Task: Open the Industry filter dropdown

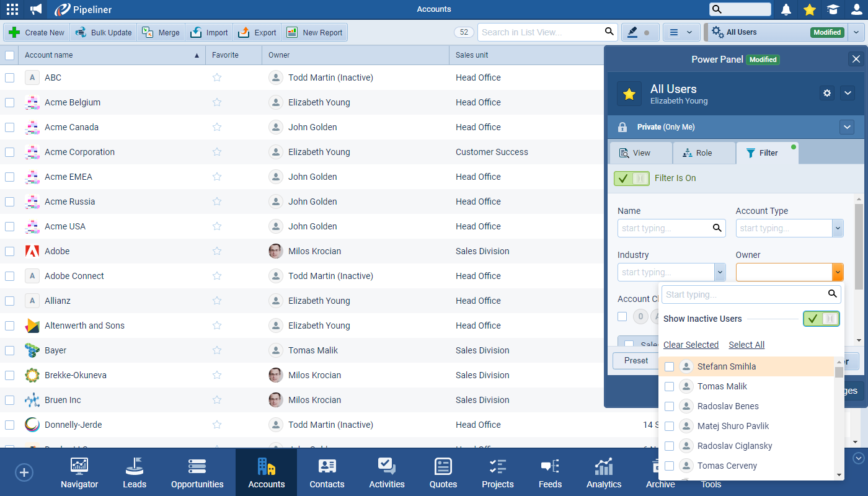Action: click(x=720, y=272)
